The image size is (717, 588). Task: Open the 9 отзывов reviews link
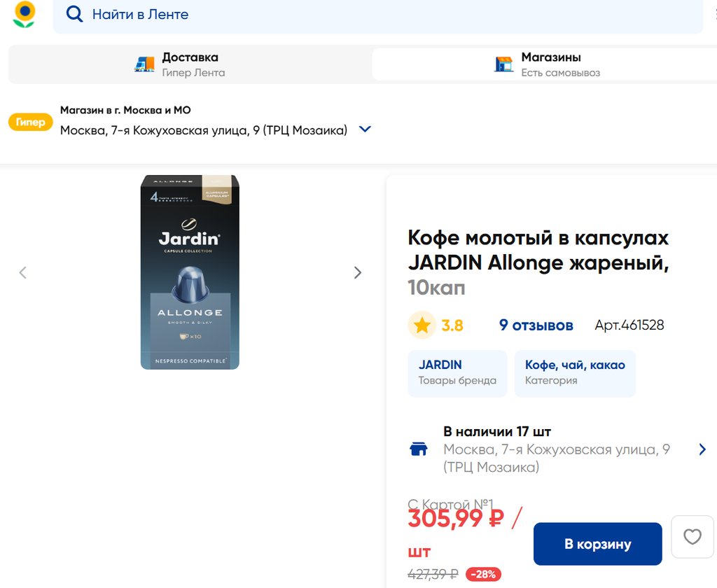tap(536, 325)
